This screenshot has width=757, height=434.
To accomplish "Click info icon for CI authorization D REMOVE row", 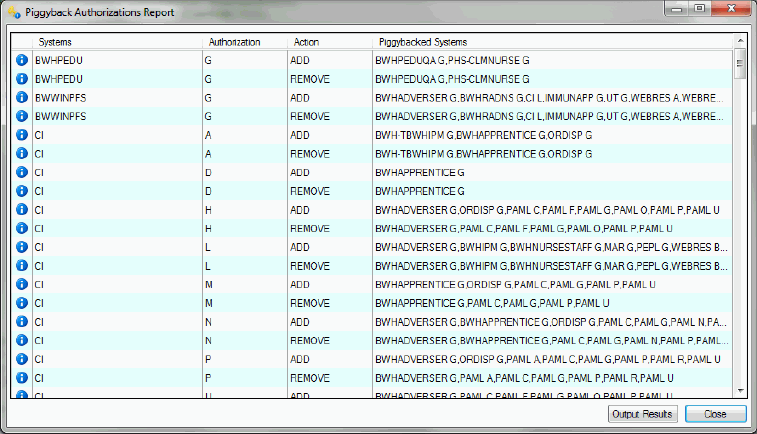I will coord(21,191).
